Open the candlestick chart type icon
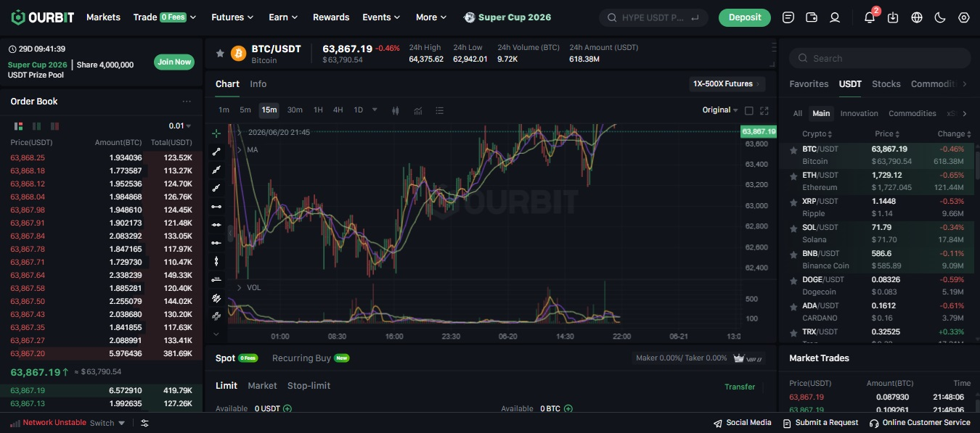 396,110
